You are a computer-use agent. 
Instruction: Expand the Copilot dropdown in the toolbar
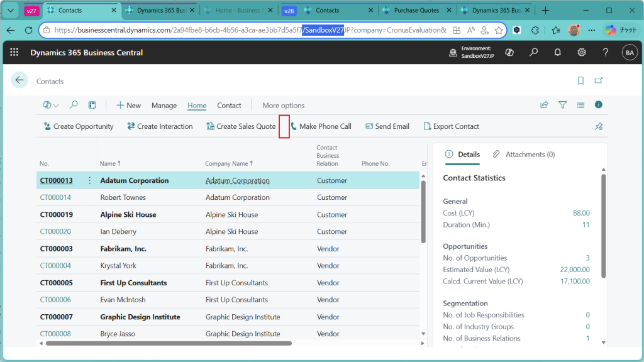[x=51, y=105]
